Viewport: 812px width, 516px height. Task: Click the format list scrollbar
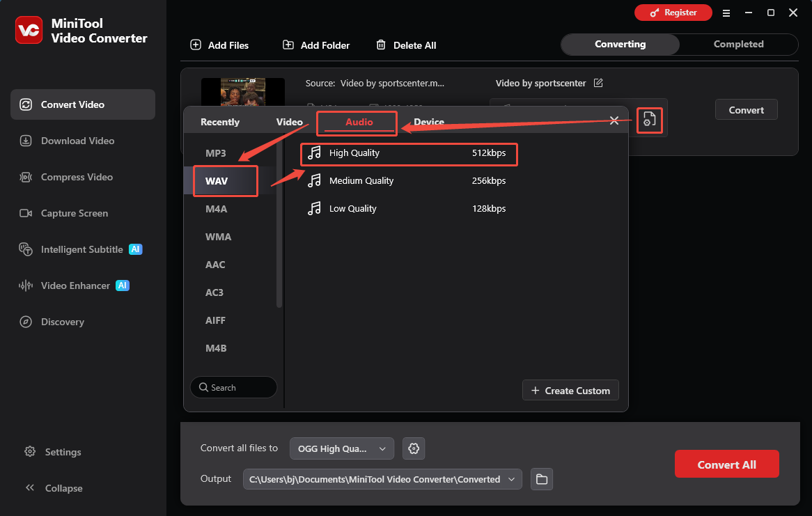[x=280, y=223]
